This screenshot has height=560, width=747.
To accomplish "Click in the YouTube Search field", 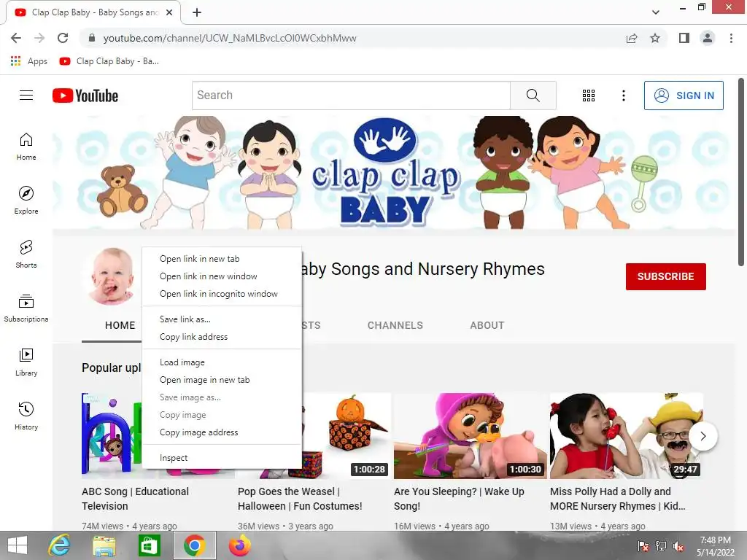I will pos(351,96).
